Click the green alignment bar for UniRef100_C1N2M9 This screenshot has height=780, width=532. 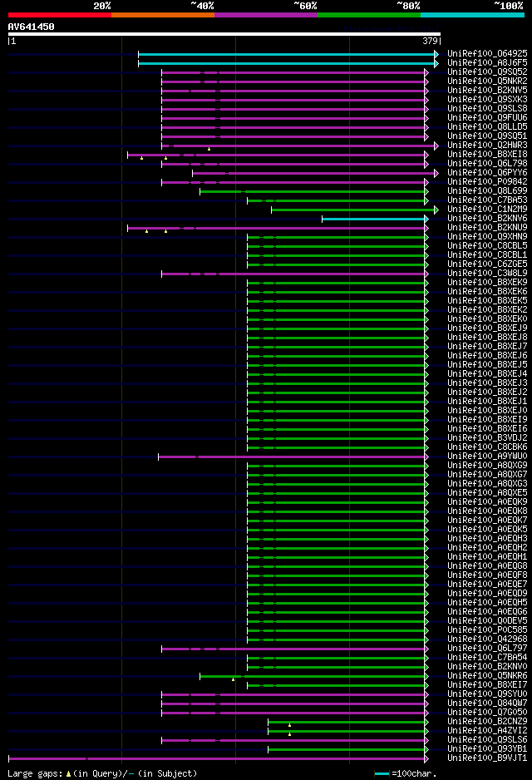point(354,210)
